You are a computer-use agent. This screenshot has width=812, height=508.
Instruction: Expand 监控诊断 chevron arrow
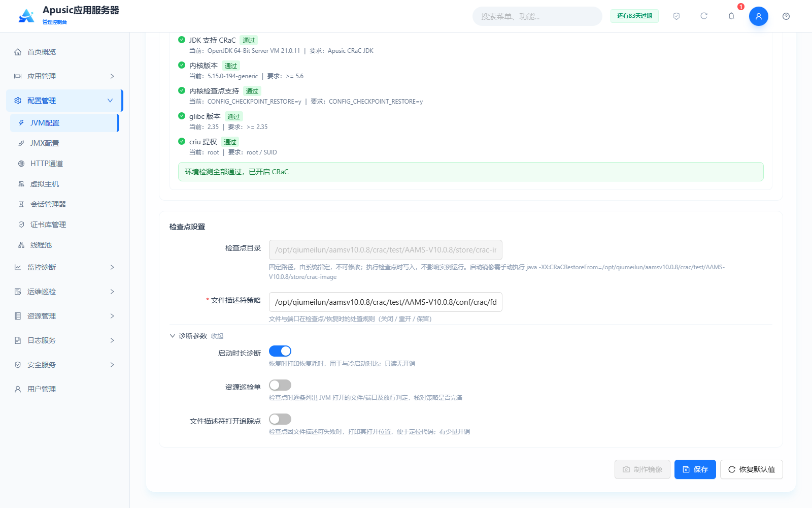pyautogui.click(x=112, y=267)
